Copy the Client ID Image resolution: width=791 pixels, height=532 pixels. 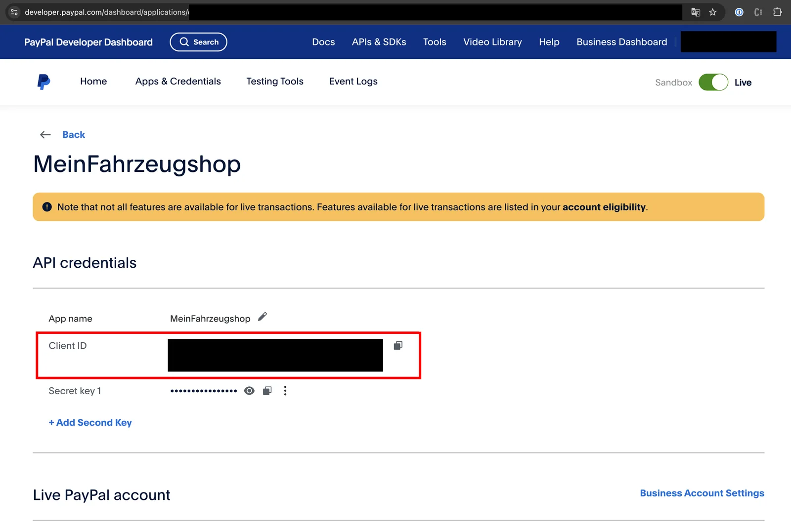tap(398, 346)
